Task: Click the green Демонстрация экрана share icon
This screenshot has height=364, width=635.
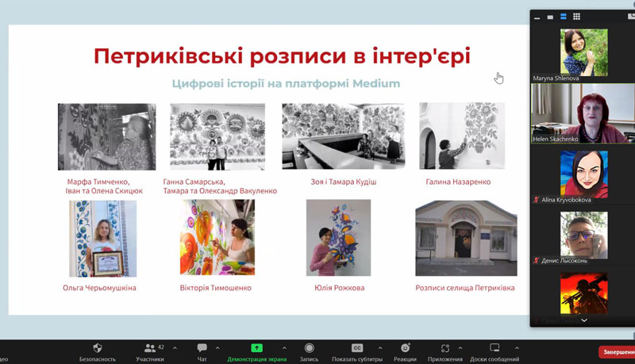Action: [x=256, y=348]
